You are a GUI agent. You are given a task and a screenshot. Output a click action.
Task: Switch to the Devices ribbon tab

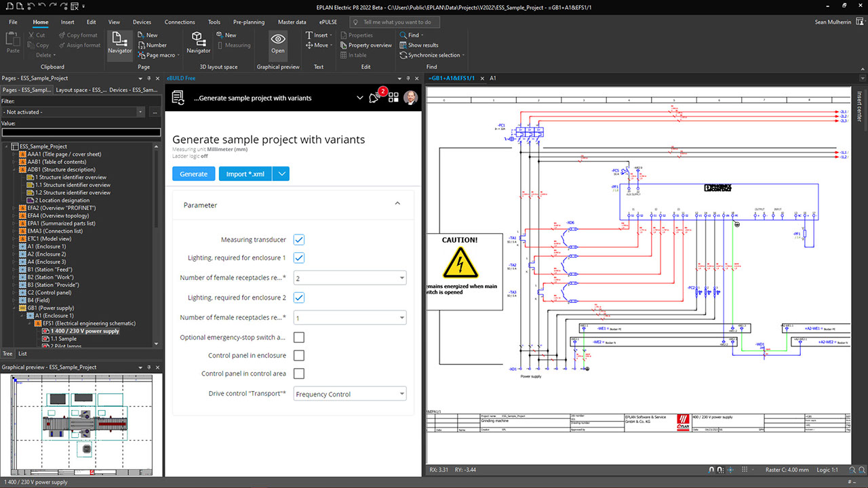point(142,22)
